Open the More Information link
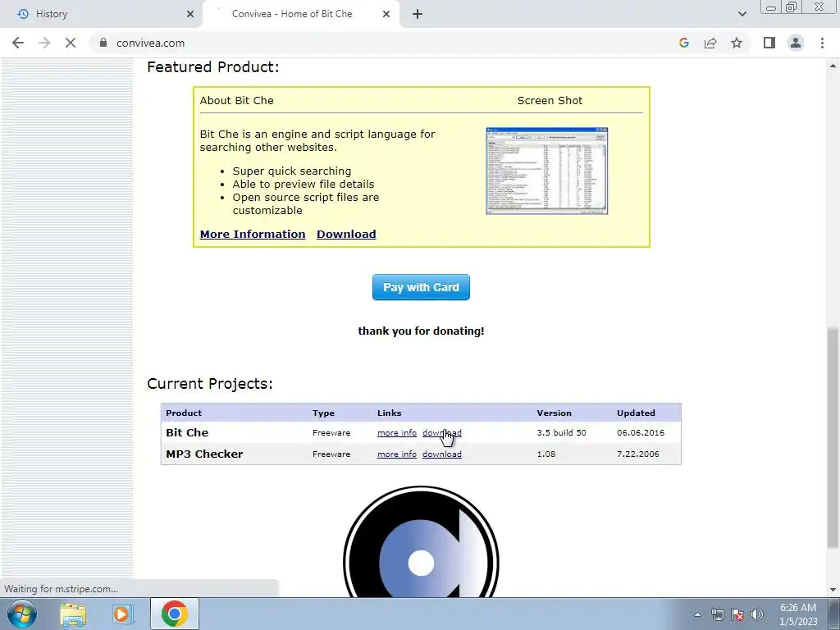 point(253,234)
